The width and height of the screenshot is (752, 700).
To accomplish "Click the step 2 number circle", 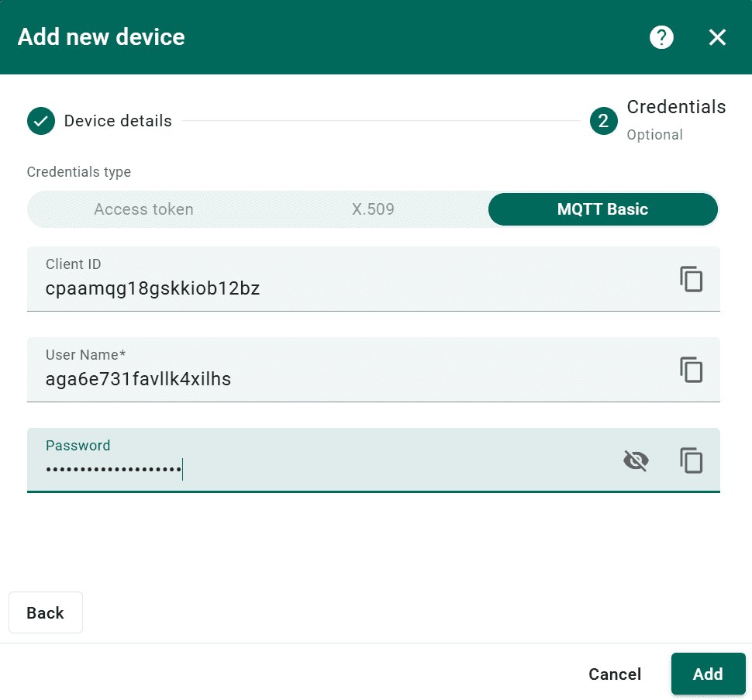I will (603, 121).
